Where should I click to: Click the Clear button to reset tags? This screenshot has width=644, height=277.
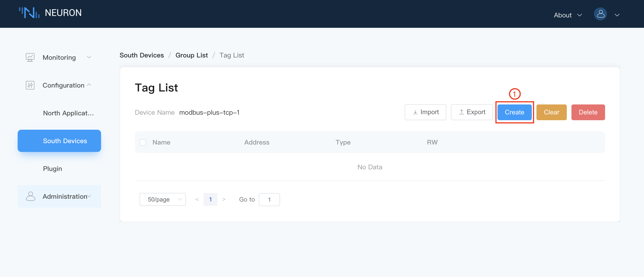(x=551, y=112)
